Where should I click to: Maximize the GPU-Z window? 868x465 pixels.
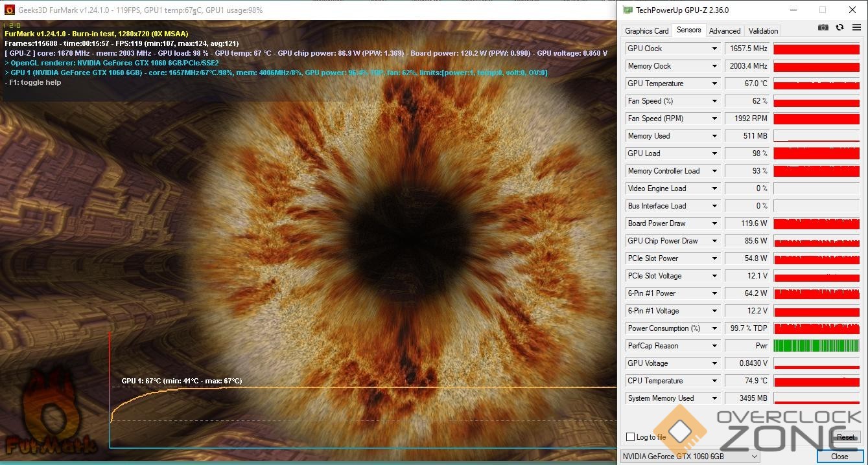(822, 10)
